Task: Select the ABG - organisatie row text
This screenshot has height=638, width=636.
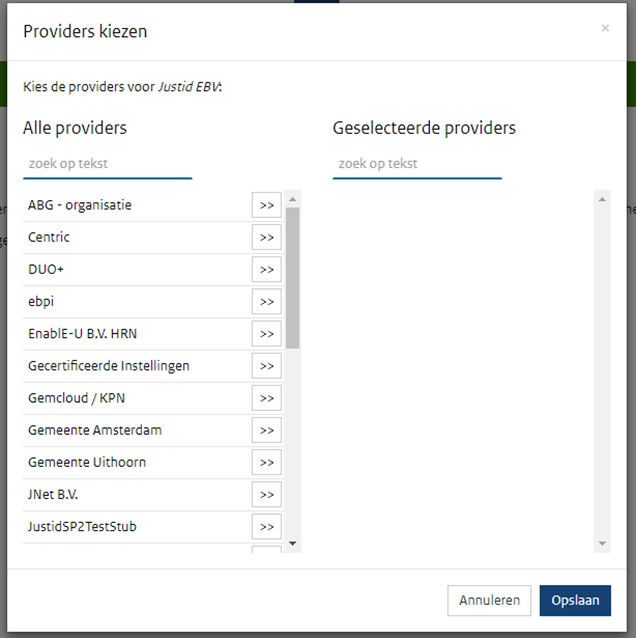Action: (80, 205)
